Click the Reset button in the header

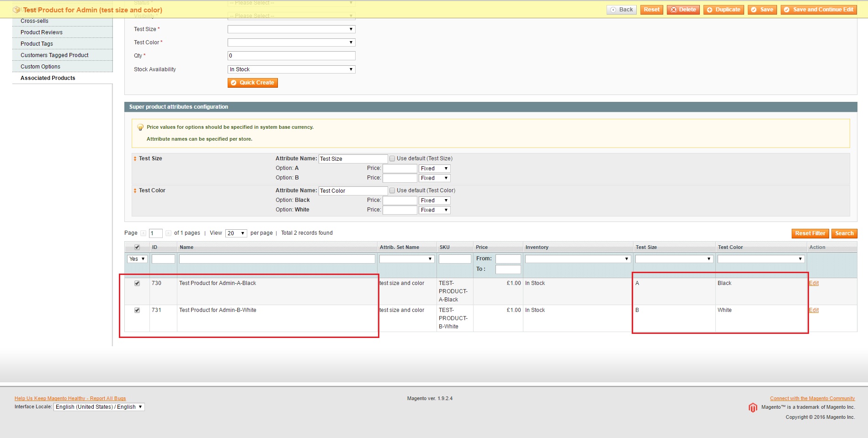coord(651,9)
